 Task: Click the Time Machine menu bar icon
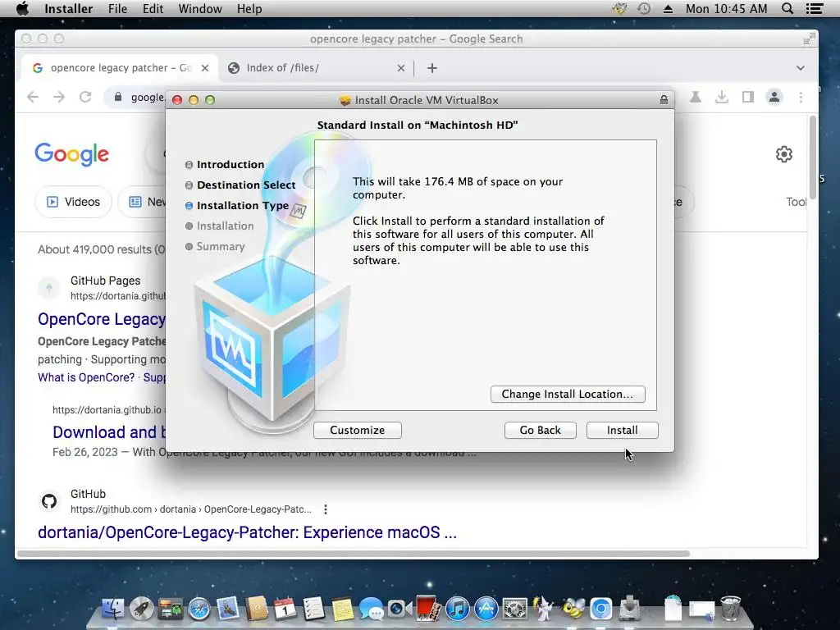[644, 8]
